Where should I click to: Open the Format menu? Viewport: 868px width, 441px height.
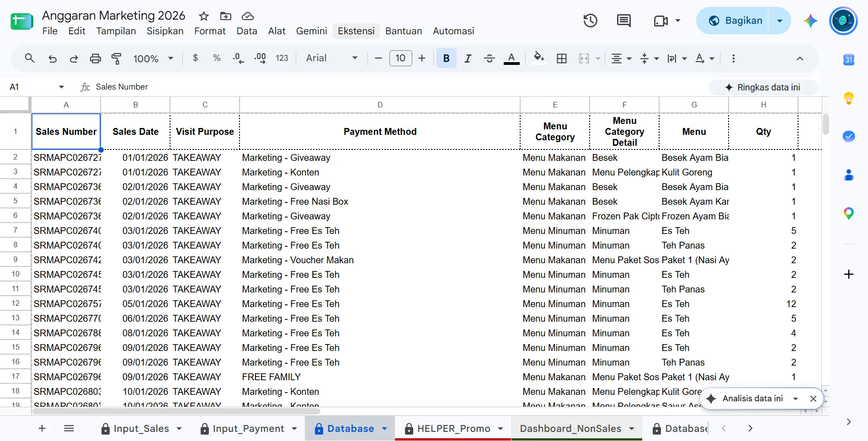pyautogui.click(x=210, y=31)
